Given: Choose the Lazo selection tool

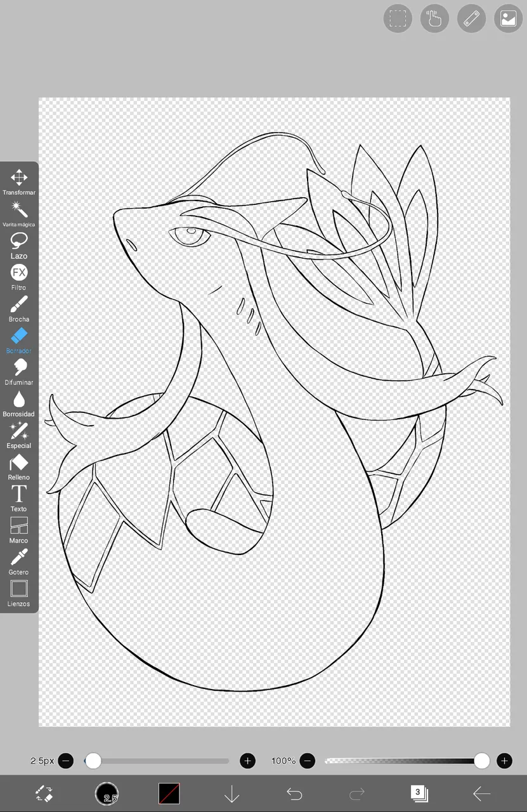Looking at the screenshot, I should [x=19, y=245].
